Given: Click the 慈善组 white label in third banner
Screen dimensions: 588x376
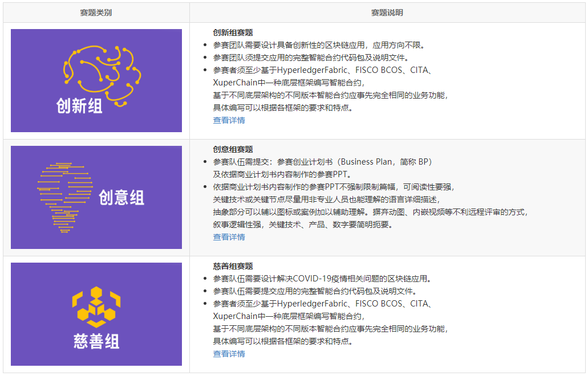Looking at the screenshot, I should click(96, 342).
